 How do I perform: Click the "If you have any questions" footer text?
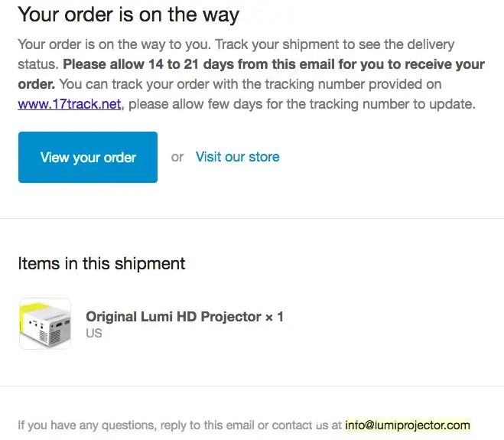pos(83,425)
